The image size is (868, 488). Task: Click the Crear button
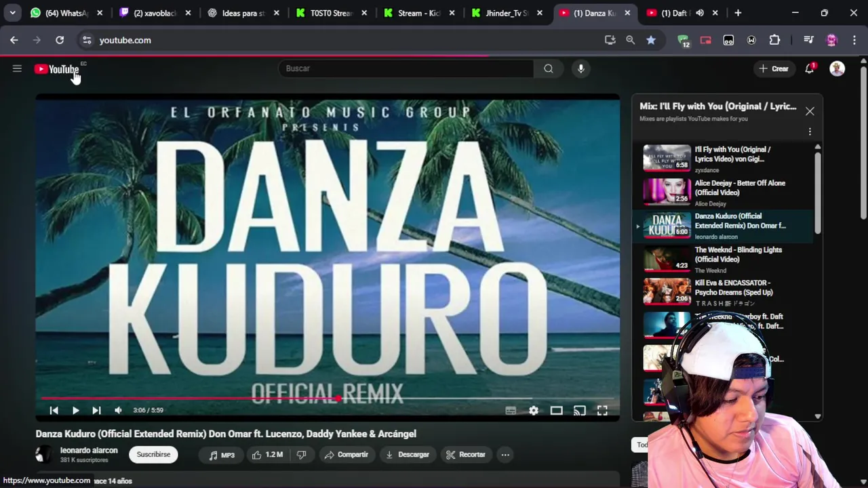[774, 68]
